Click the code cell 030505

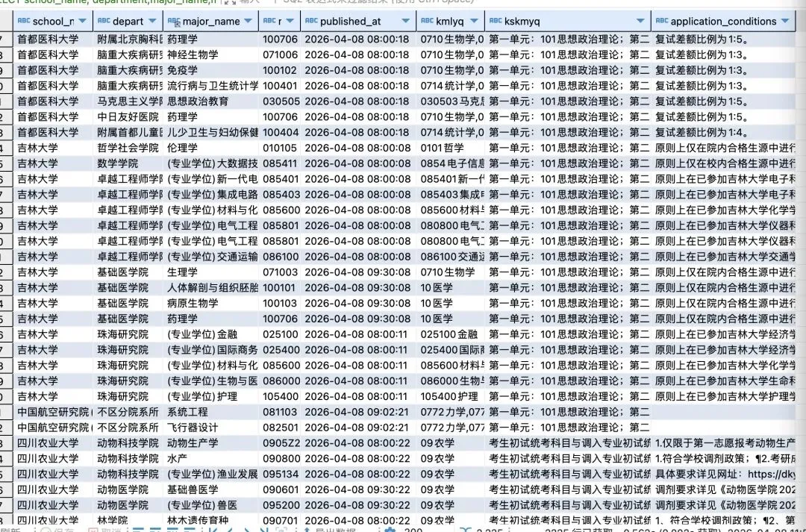pyautogui.click(x=280, y=101)
